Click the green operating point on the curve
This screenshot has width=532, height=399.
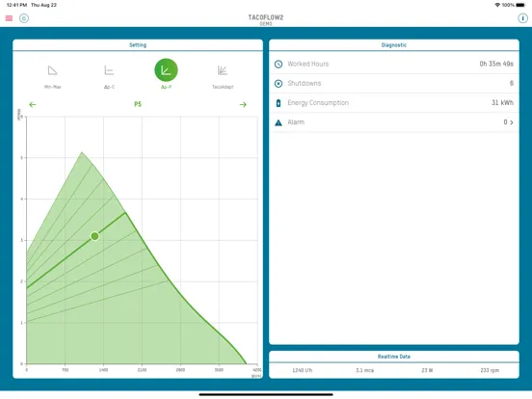[x=94, y=236]
